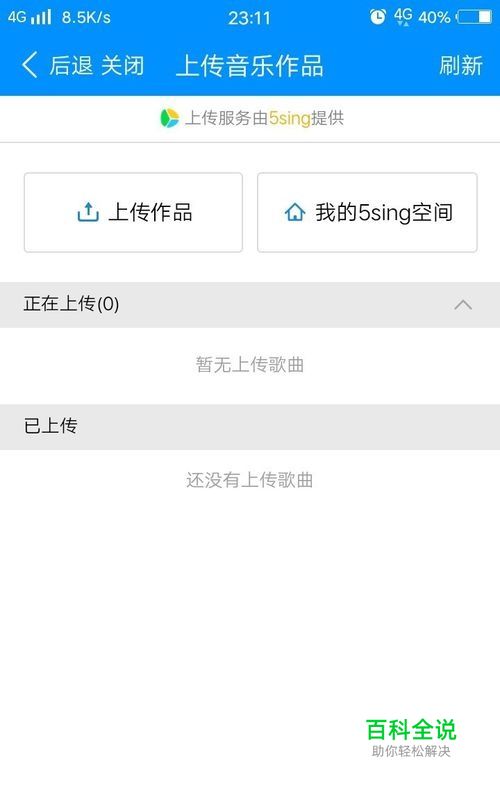This screenshot has width=500, height=790.
Task: Open the 上传作品 upload button
Action: [x=134, y=212]
